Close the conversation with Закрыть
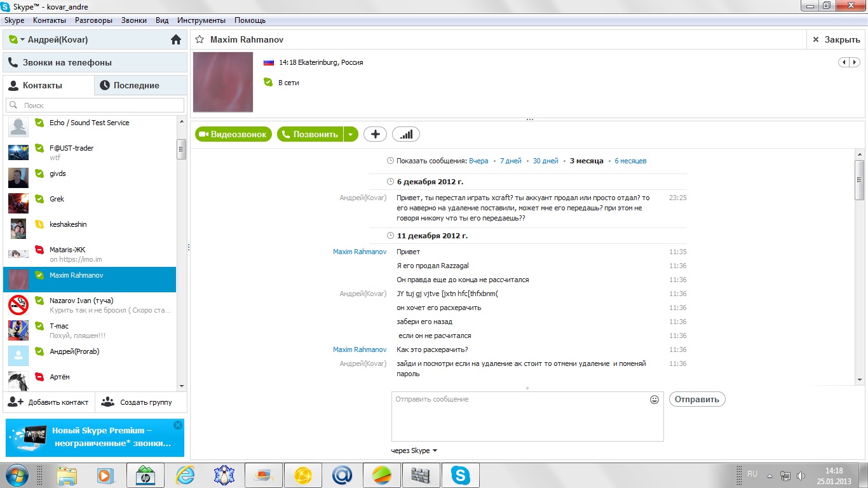 point(836,39)
